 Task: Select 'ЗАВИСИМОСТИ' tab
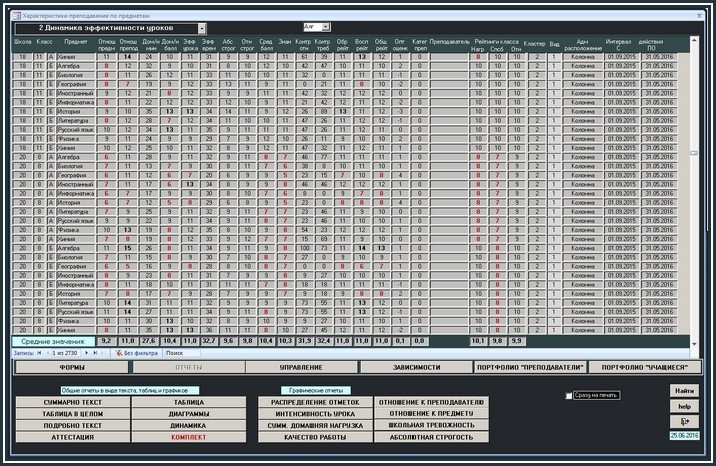pyautogui.click(x=415, y=367)
